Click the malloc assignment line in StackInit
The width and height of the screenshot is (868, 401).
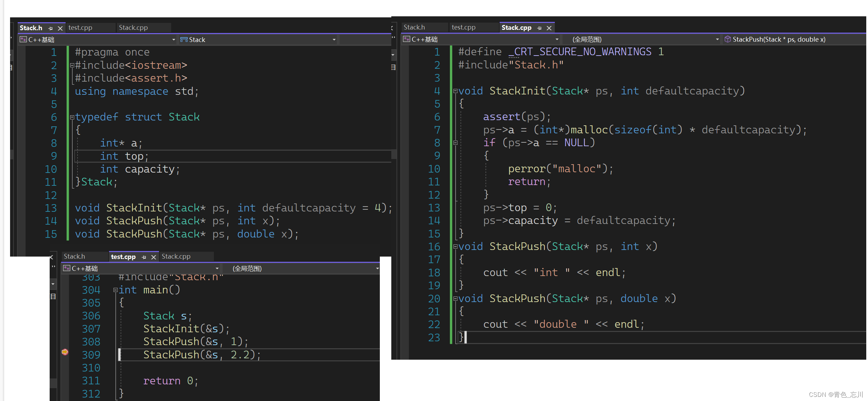point(645,130)
